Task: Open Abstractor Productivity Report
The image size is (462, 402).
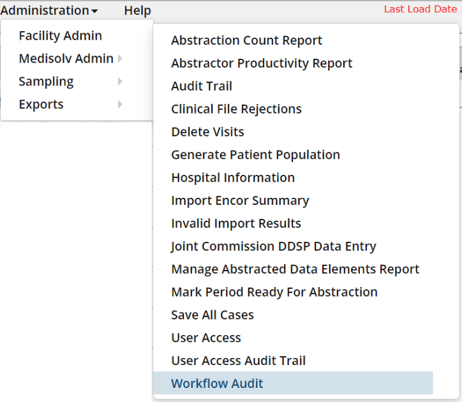Action: pos(262,63)
